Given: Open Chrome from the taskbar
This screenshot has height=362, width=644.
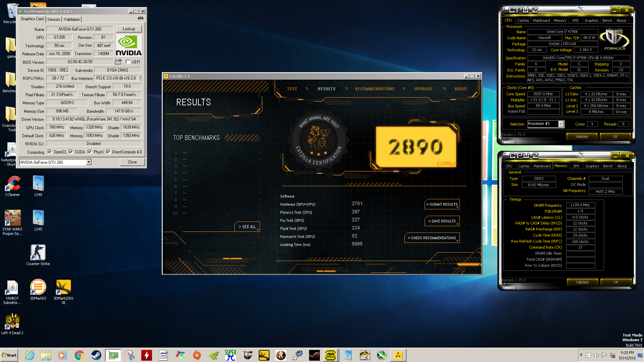Looking at the screenshot, I should tap(80, 355).
